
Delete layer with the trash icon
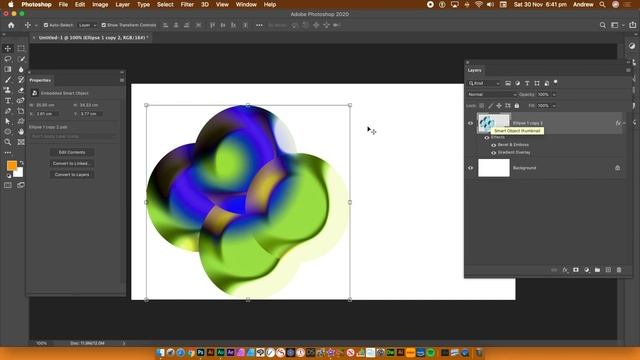tap(619, 270)
